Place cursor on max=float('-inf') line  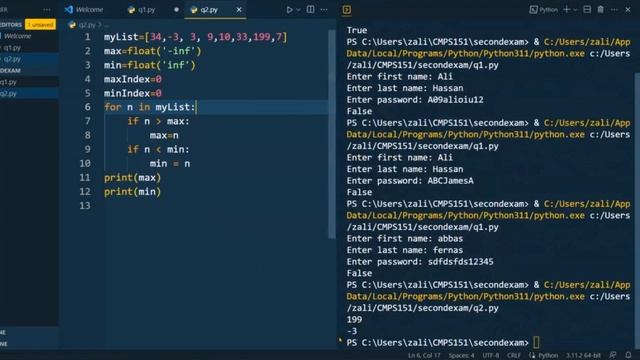(x=153, y=51)
